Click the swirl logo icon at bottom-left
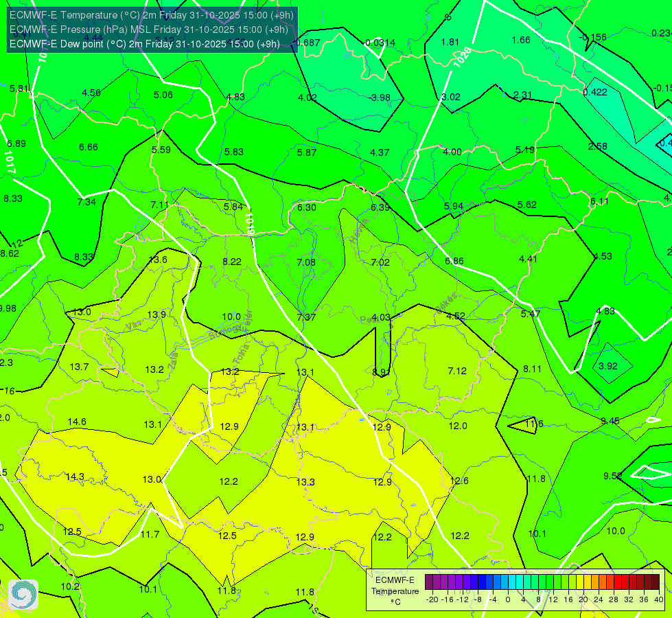Image resolution: width=672 pixels, height=618 pixels. (23, 595)
